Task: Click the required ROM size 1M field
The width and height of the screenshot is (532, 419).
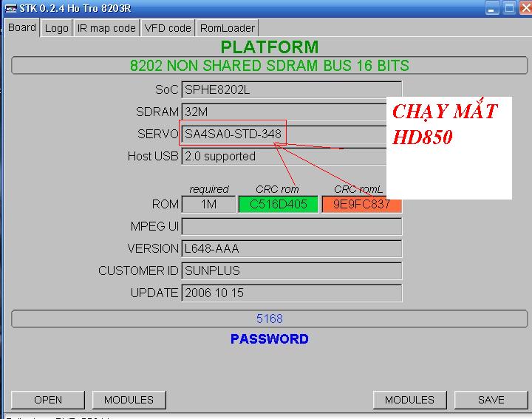Action: (208, 204)
